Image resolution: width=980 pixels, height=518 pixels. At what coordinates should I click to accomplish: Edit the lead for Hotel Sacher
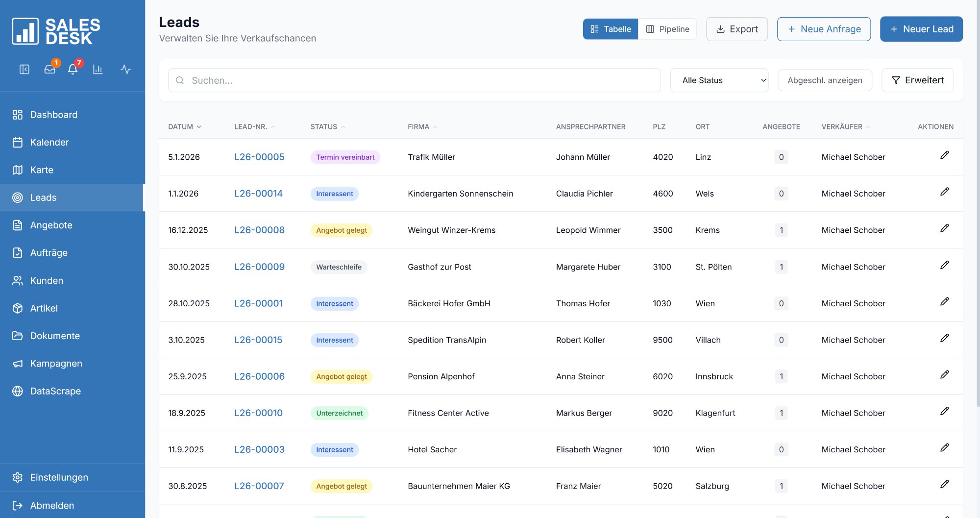click(945, 447)
